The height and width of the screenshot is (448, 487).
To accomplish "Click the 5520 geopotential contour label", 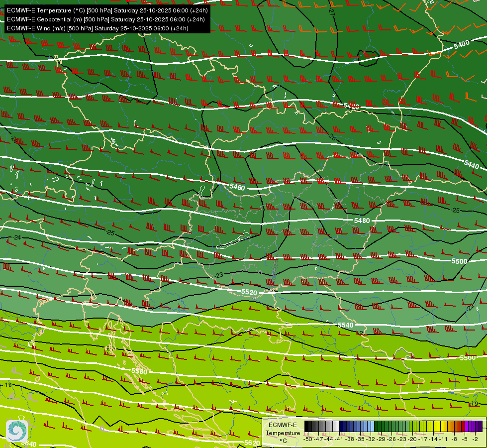I will [x=249, y=292].
